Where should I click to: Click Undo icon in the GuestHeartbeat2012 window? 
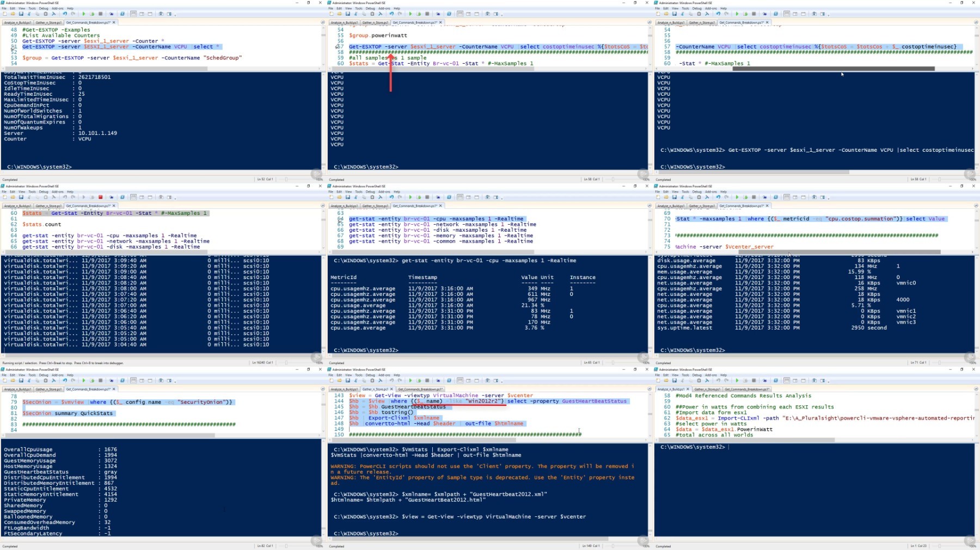(391, 381)
